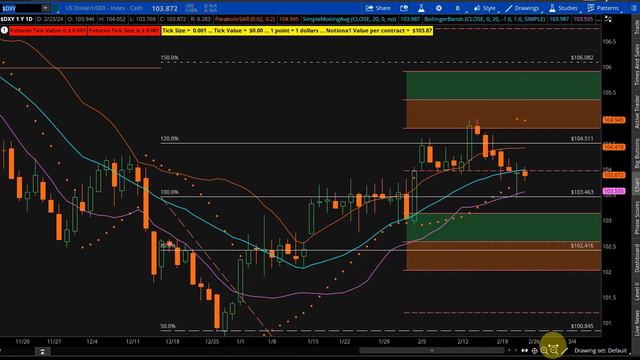
Task: Click the 12/25 date on time axis
Action: pos(212,342)
